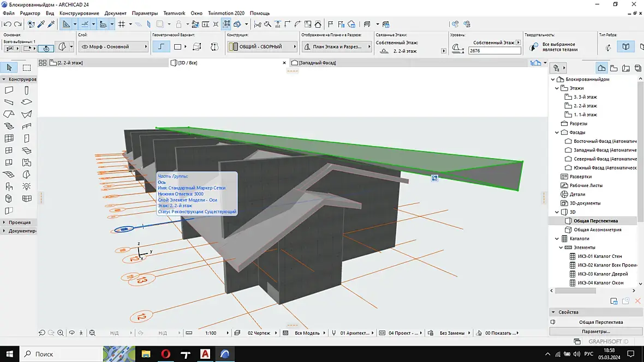Select the Marquee tool in the toolbox
Screen dimensions: 644x362
pyautogui.click(x=26, y=68)
